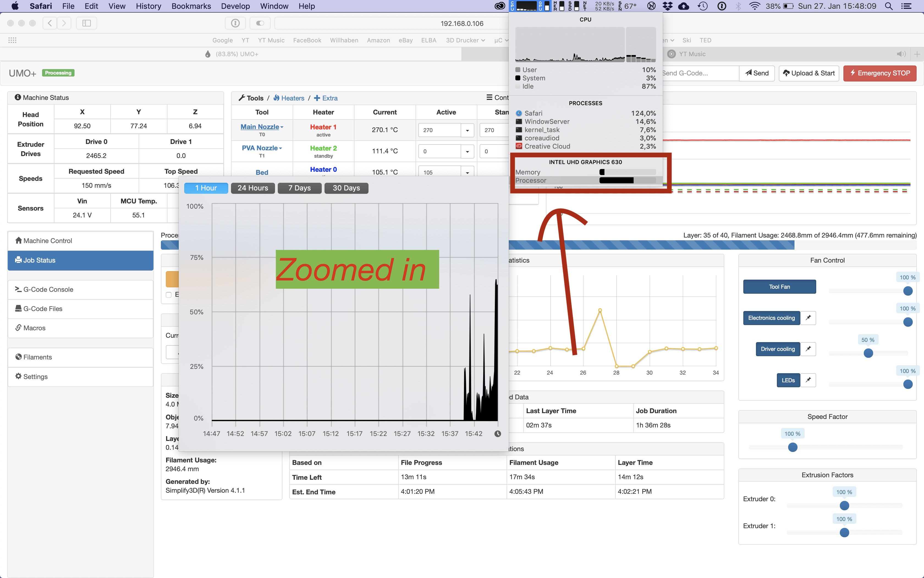Click the 1Password extension icon in toolbar
This screenshot has height=578, width=924.
(235, 23)
